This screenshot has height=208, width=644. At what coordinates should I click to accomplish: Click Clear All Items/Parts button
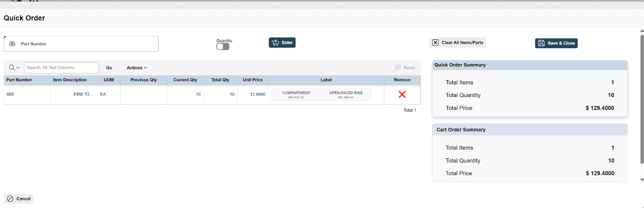[x=458, y=43]
